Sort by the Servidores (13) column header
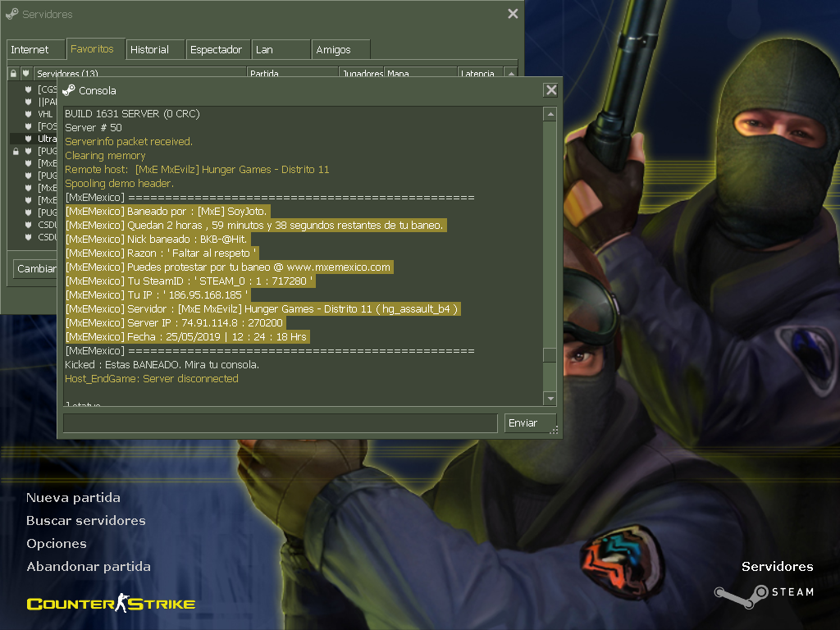This screenshot has width=840, height=630. coord(140,73)
